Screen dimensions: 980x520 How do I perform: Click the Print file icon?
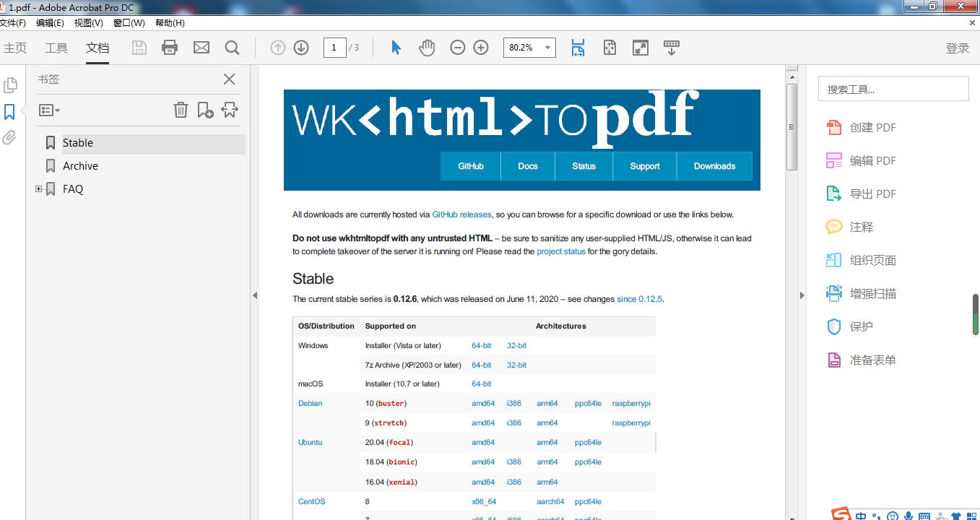[x=170, y=48]
